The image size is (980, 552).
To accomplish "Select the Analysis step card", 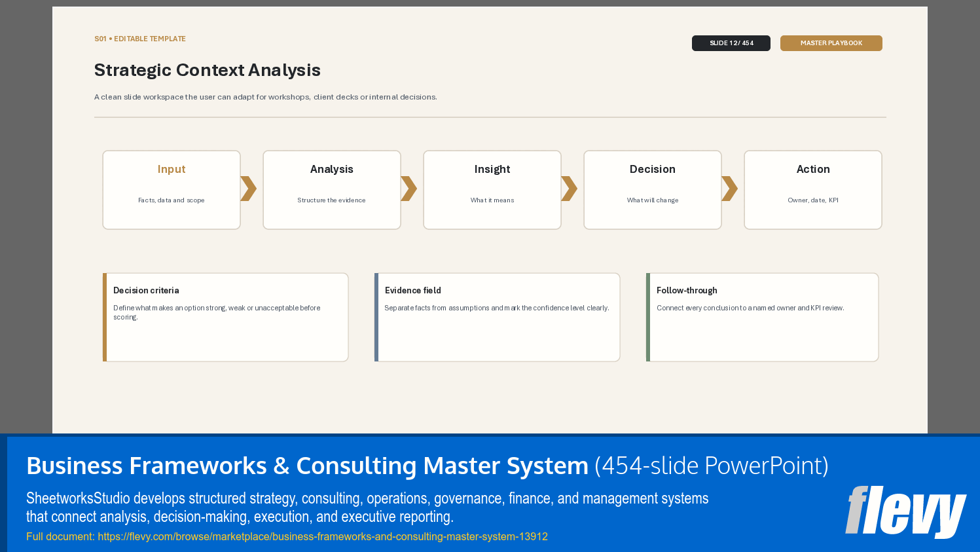I will click(x=332, y=190).
